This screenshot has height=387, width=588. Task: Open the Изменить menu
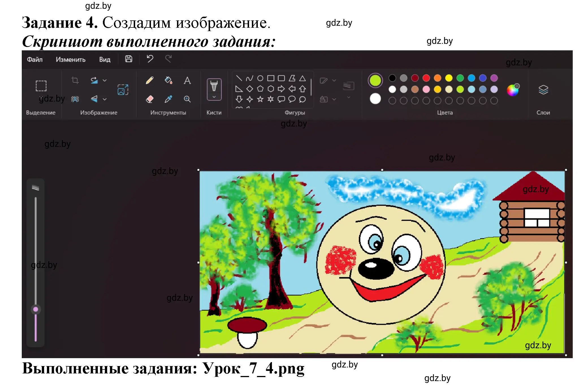(x=71, y=59)
